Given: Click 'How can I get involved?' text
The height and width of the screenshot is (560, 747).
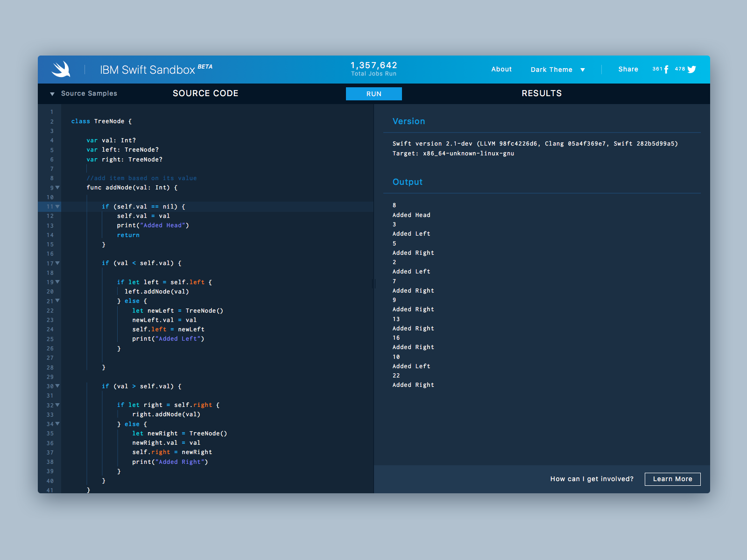Looking at the screenshot, I should [592, 479].
